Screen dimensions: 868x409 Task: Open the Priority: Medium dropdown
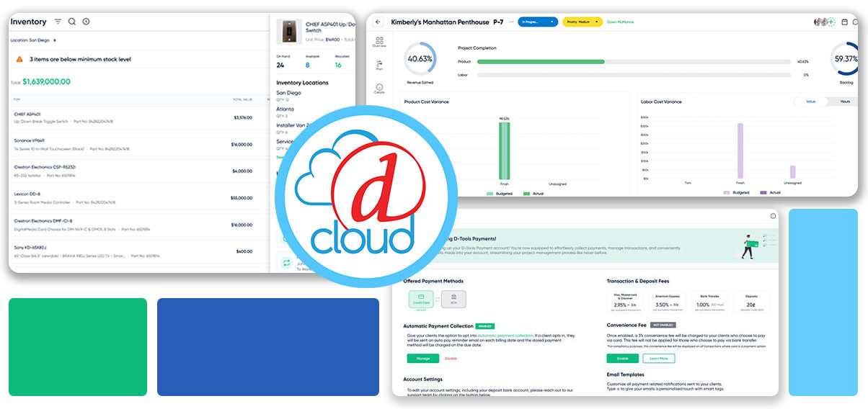pos(583,22)
